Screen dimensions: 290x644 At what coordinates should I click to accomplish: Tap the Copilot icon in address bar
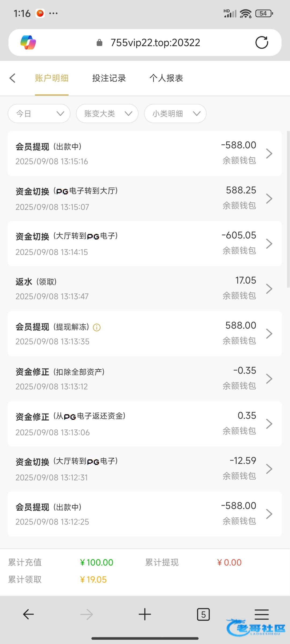pos(28,42)
